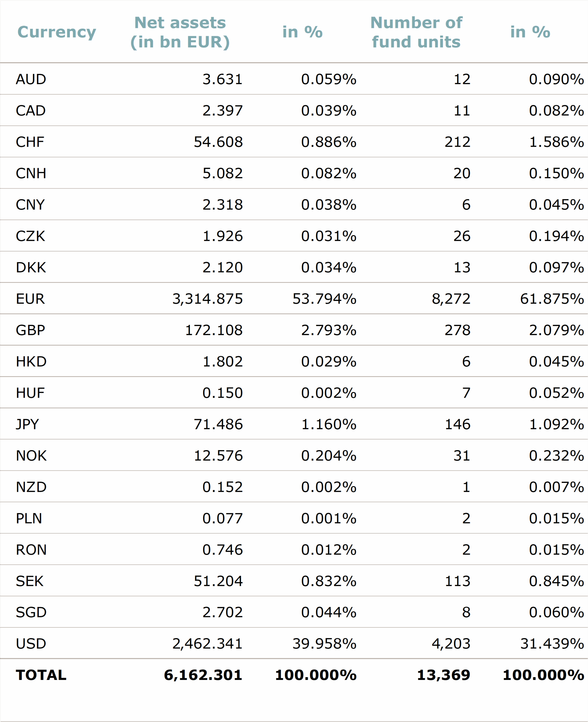Click the EUR fund units count 8,272
The image size is (588, 722).
coord(451,299)
